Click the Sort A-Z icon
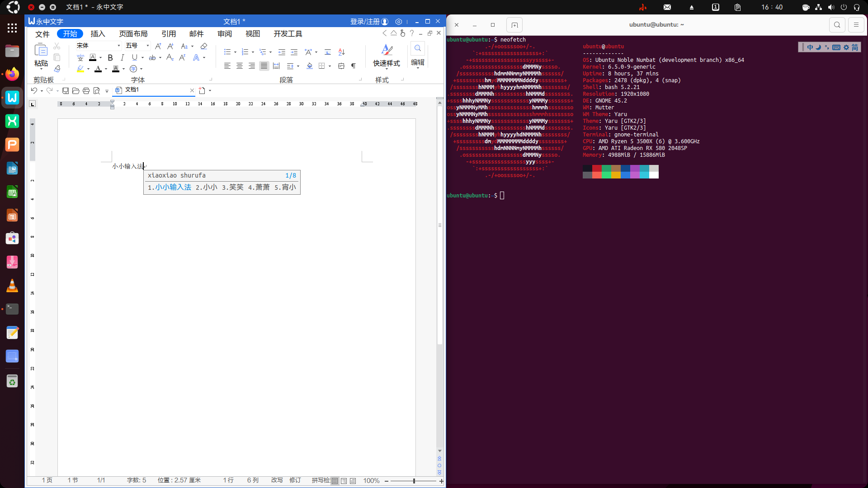This screenshot has width=868, height=488. point(342,52)
